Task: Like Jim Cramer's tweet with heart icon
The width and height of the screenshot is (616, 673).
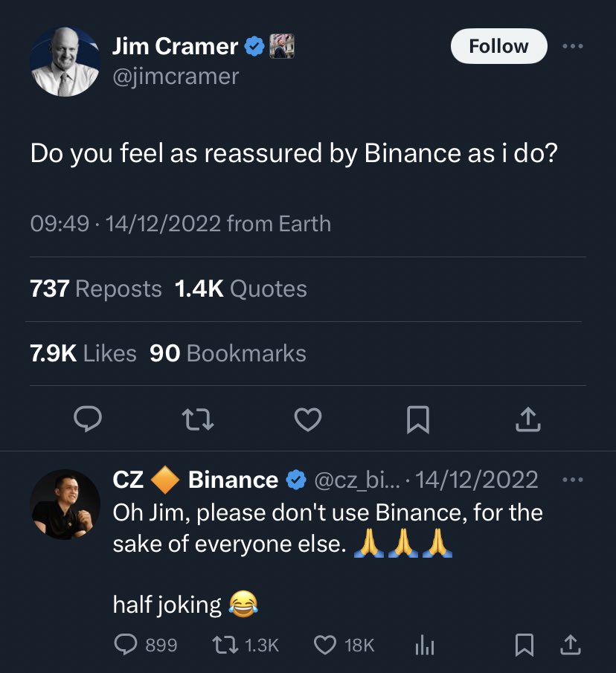Action: coord(308,419)
